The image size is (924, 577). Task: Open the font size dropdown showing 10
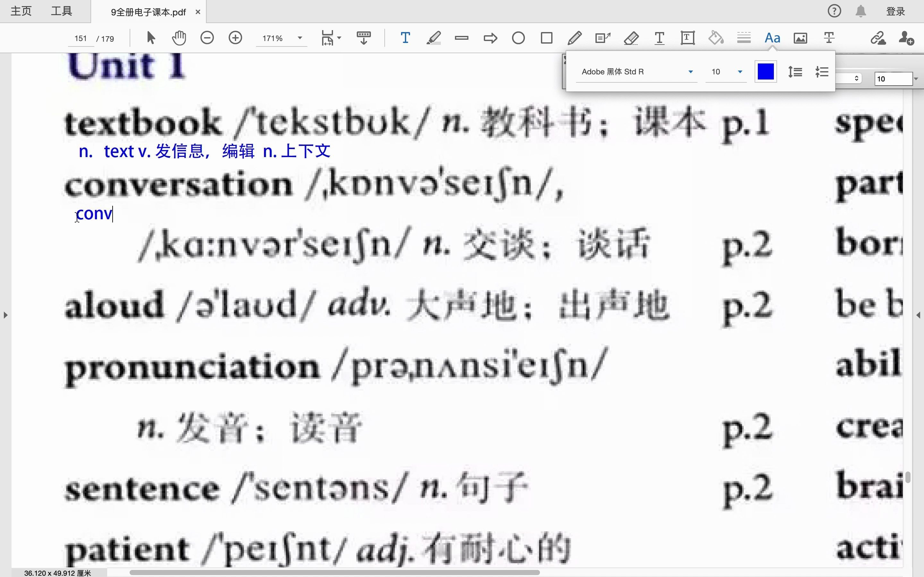click(725, 71)
